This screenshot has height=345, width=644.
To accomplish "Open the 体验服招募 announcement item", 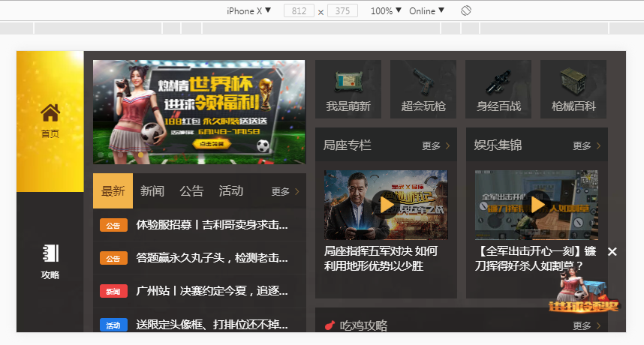I will 212,225.
